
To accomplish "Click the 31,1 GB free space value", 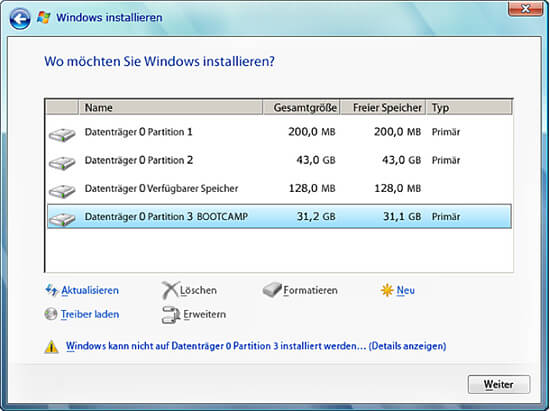I will point(402,216).
